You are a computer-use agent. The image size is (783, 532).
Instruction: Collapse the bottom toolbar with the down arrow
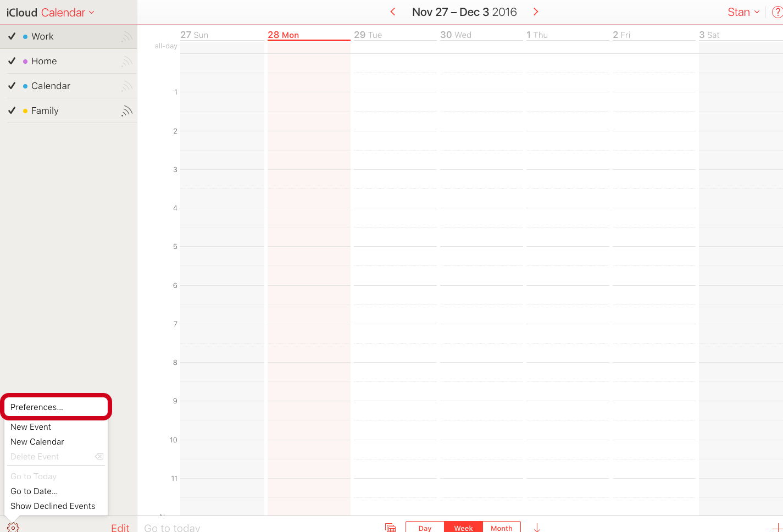536,527
